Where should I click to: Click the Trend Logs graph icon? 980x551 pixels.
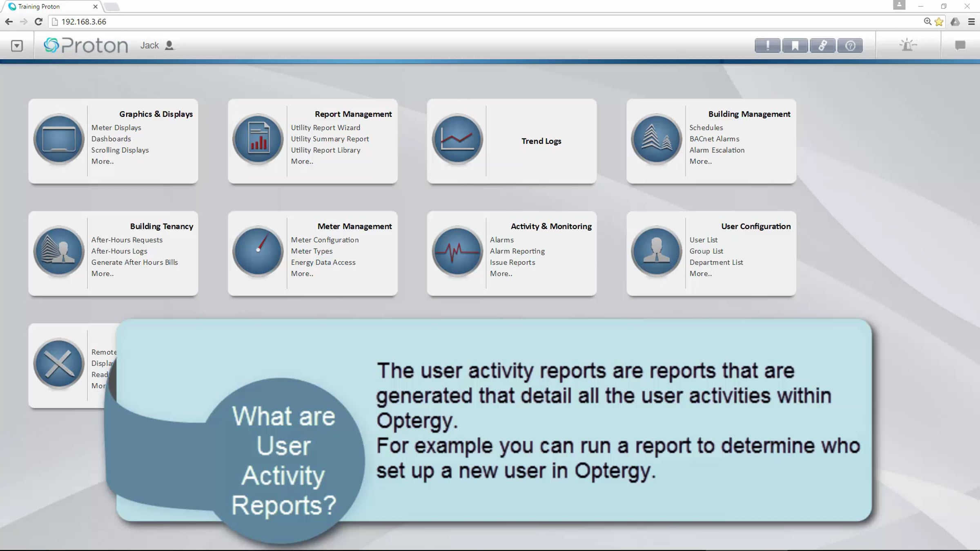coord(457,139)
